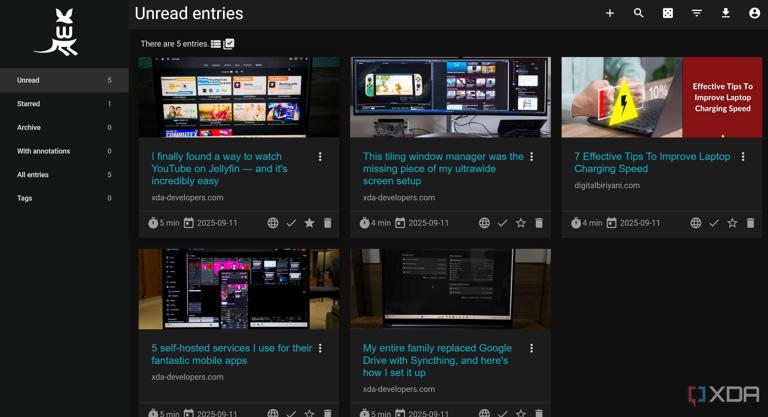The height and width of the screenshot is (417, 768).
Task: Click the export download icon
Action: point(725,13)
